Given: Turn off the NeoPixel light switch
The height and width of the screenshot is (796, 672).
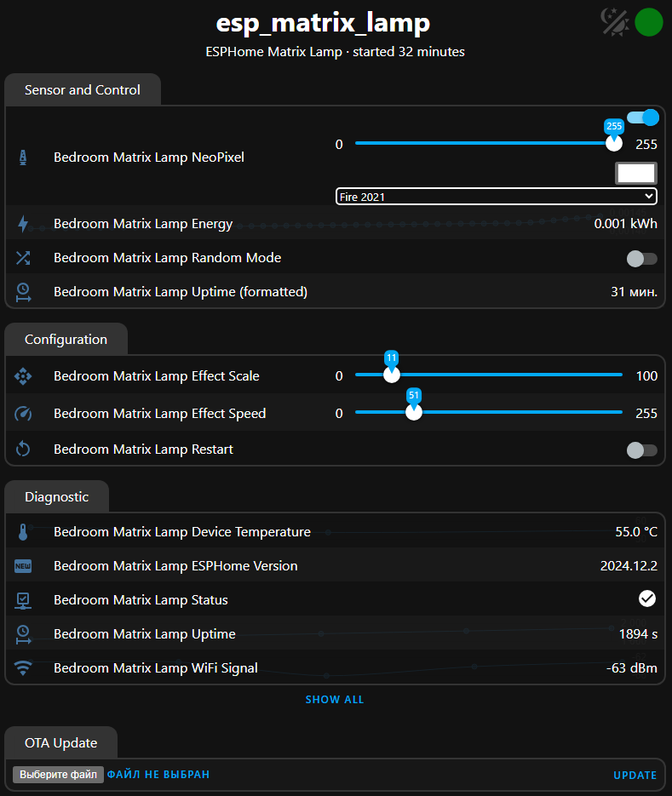Looking at the screenshot, I should (x=642, y=117).
